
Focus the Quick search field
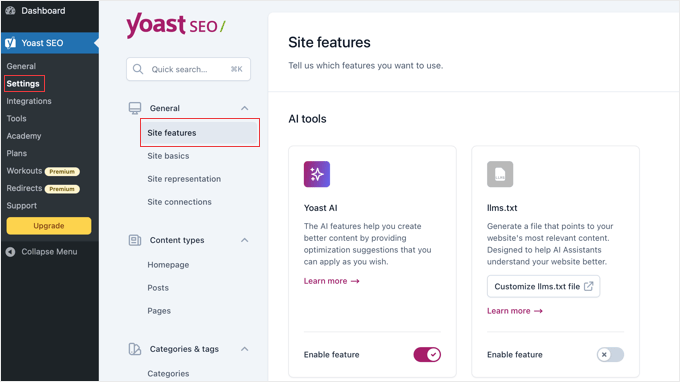(188, 69)
